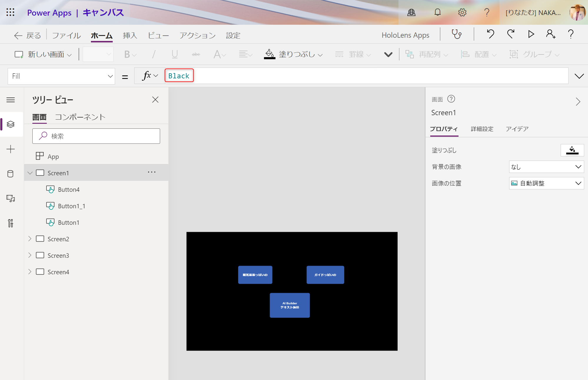This screenshot has width=588, height=380.
Task: Click the 戻る back button
Action: 27,36
